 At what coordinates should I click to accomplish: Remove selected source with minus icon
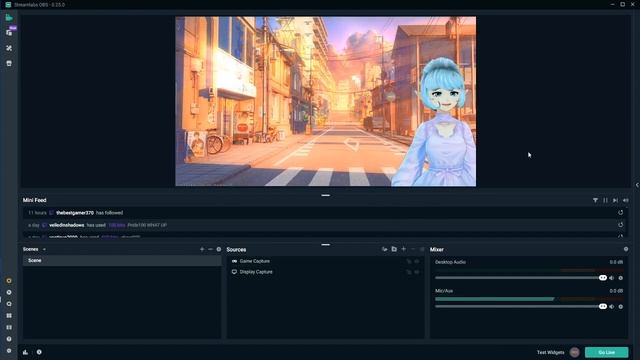413,249
